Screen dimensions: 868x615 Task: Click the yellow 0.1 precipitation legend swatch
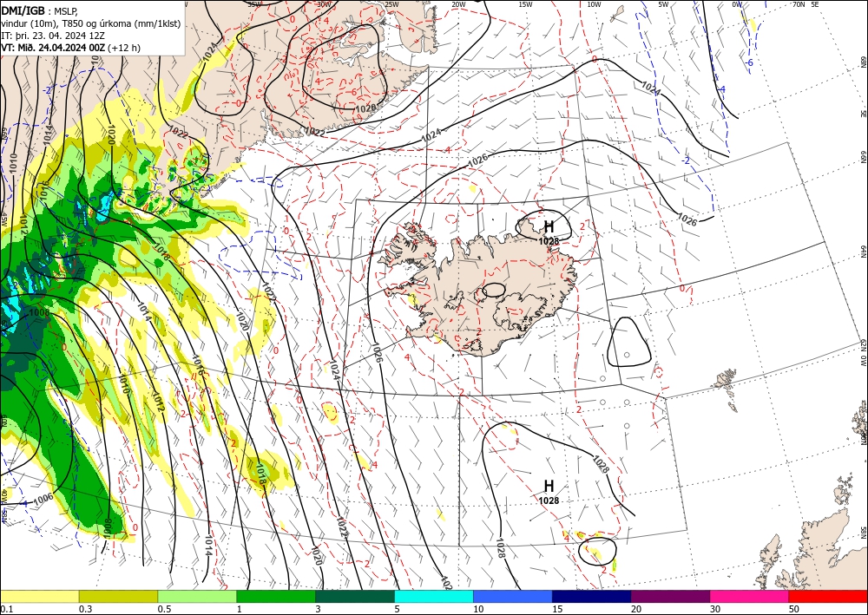point(39,596)
